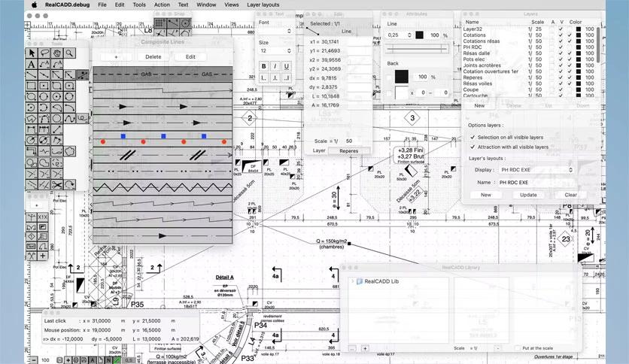Viewport: 629px width, 364px height.
Task: Click the circle-center snap icon
Action: point(185,23)
